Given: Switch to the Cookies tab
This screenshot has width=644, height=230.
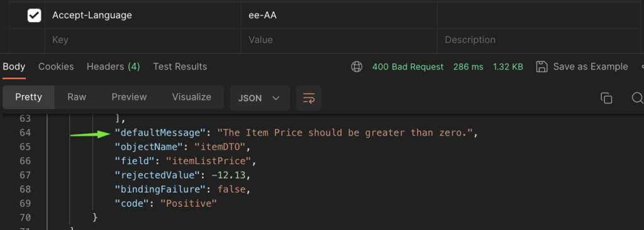Looking at the screenshot, I should point(56,67).
